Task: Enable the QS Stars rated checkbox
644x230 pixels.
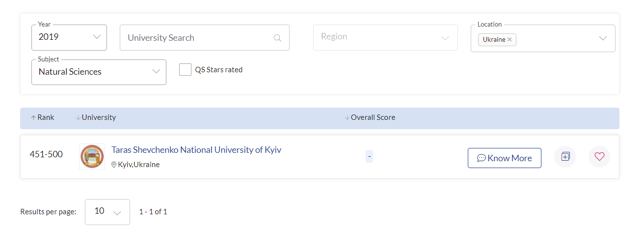Action: pos(185,70)
